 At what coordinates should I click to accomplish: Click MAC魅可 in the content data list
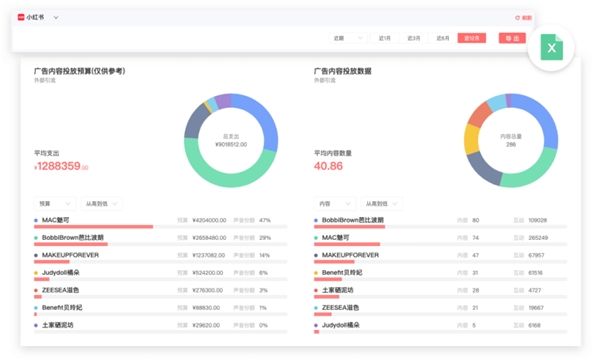tap(336, 238)
